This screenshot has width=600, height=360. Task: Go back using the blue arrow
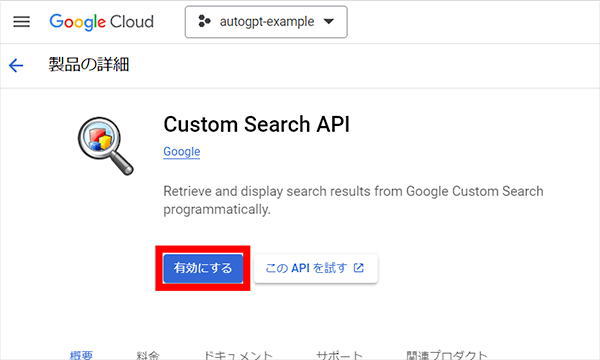click(16, 65)
